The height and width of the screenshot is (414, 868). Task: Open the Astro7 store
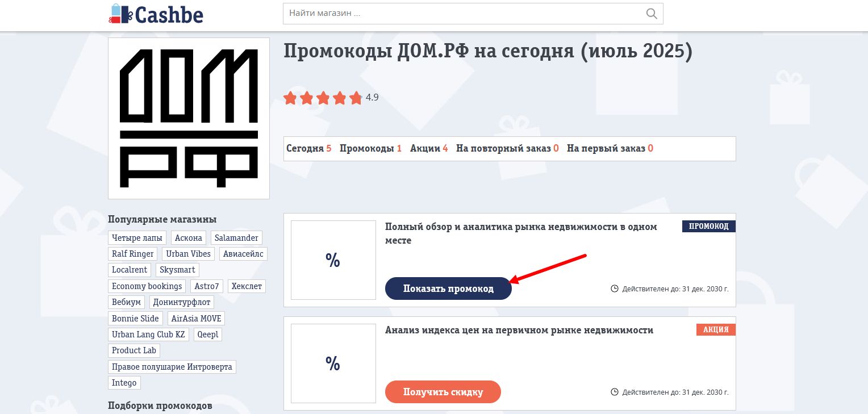pyautogui.click(x=207, y=286)
